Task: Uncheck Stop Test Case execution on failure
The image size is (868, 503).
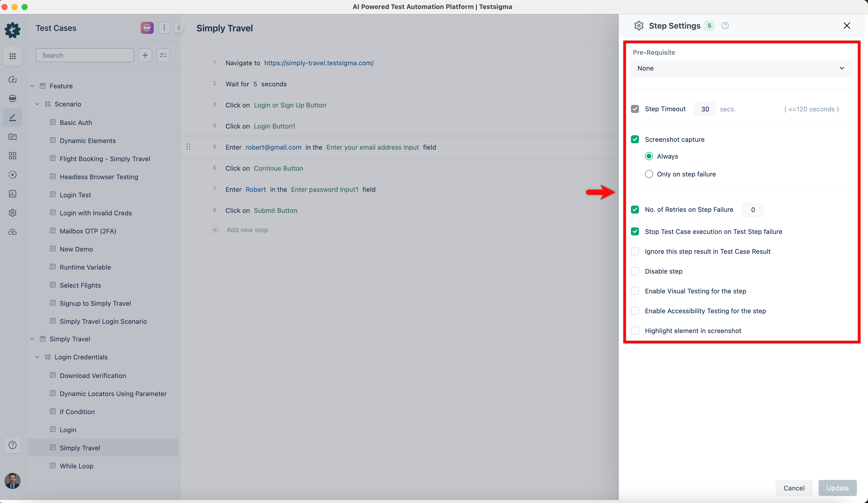Action: pos(635,232)
